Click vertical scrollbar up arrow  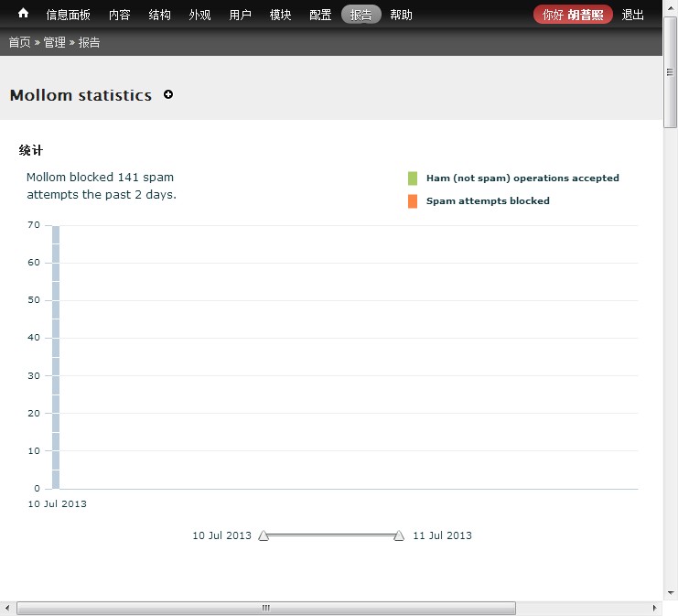click(x=670, y=7)
